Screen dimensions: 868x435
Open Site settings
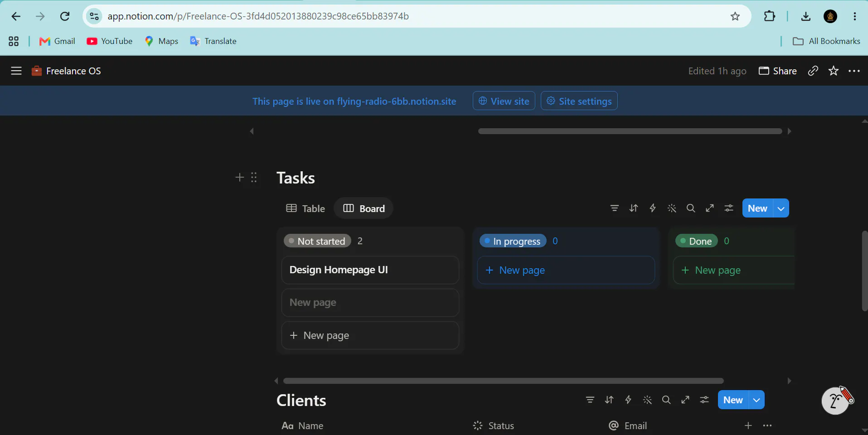coord(579,101)
